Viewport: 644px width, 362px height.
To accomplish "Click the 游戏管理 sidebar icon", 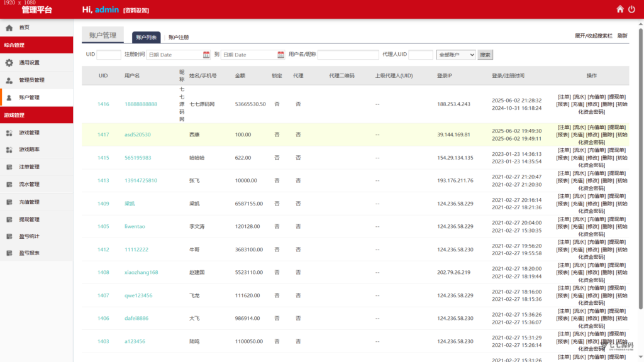I will [9, 133].
